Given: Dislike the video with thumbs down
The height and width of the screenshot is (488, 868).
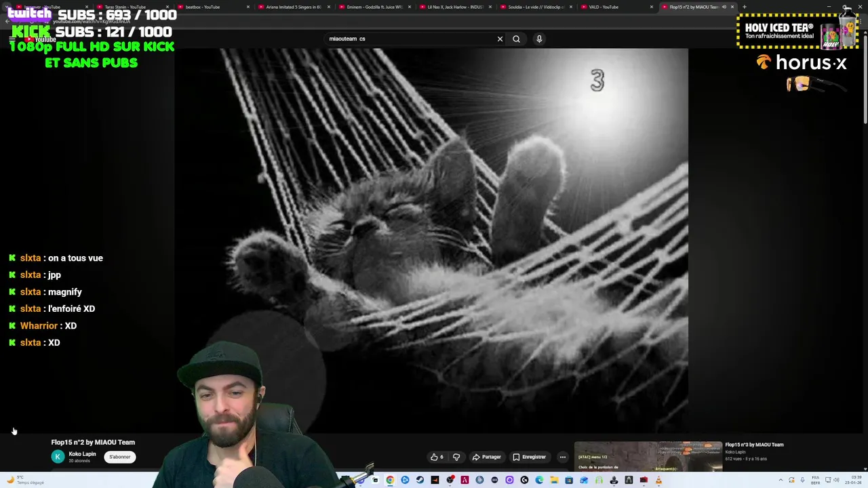Looking at the screenshot, I should pos(456,457).
